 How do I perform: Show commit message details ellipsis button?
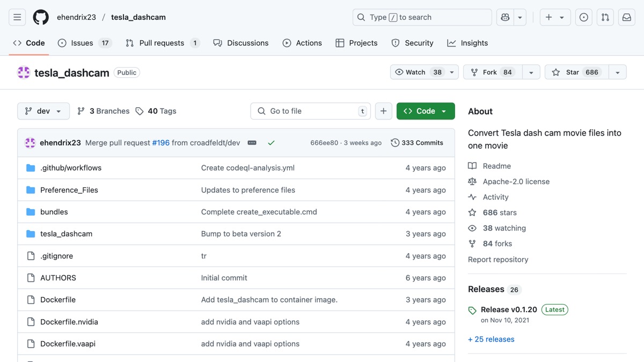[x=252, y=143]
